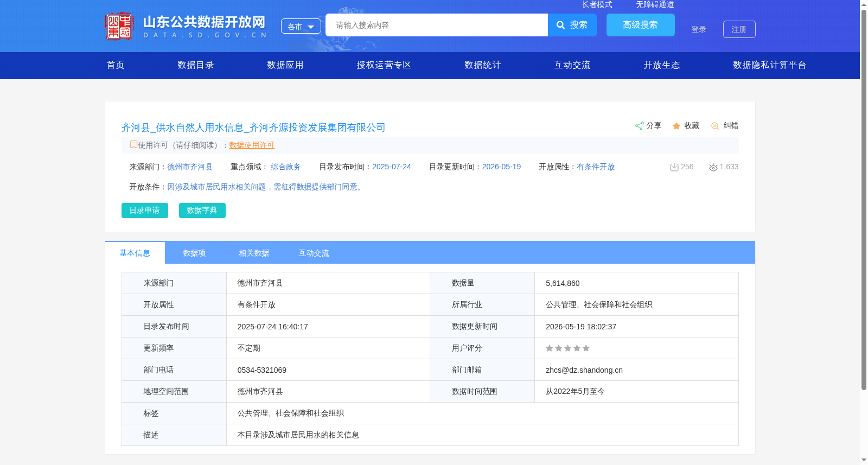Image resolution: width=868 pixels, height=465 pixels.
Task: Click email zhcs@dz.shandong.cn
Action: pos(584,370)
